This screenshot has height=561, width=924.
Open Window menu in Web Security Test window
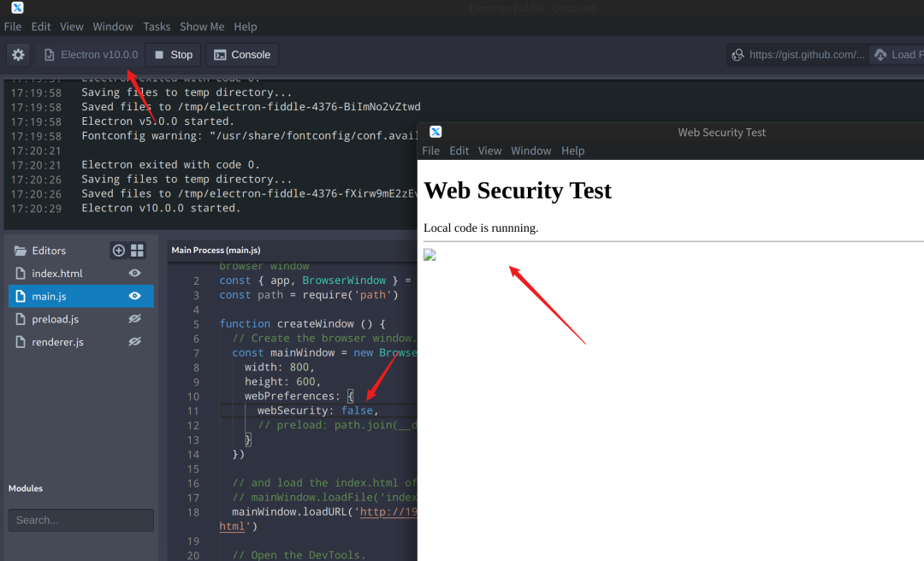click(x=531, y=151)
